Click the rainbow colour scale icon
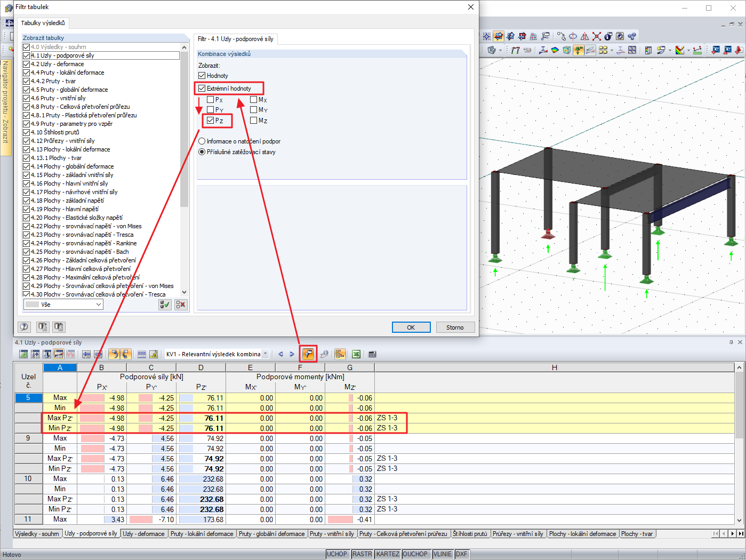Screen dimensions: 746x560 680,50
